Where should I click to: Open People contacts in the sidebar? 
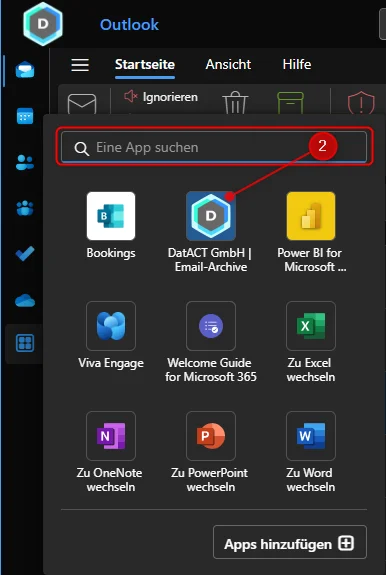coord(25,162)
